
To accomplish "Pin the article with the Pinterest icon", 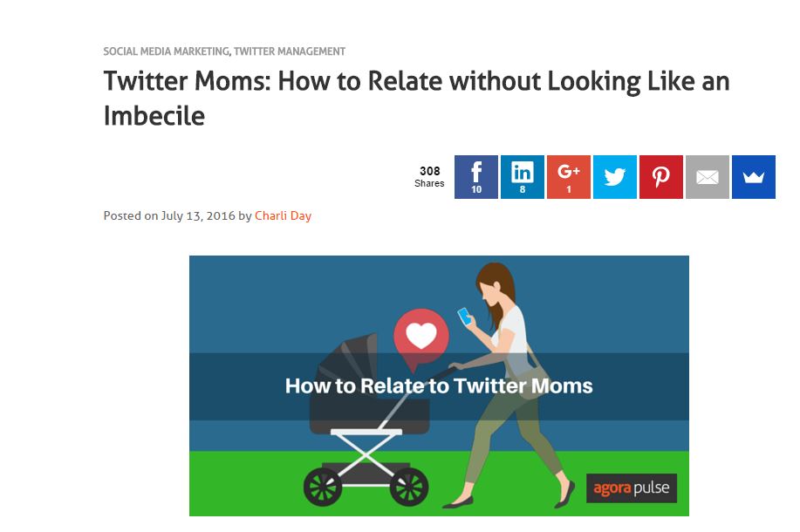I will [660, 177].
